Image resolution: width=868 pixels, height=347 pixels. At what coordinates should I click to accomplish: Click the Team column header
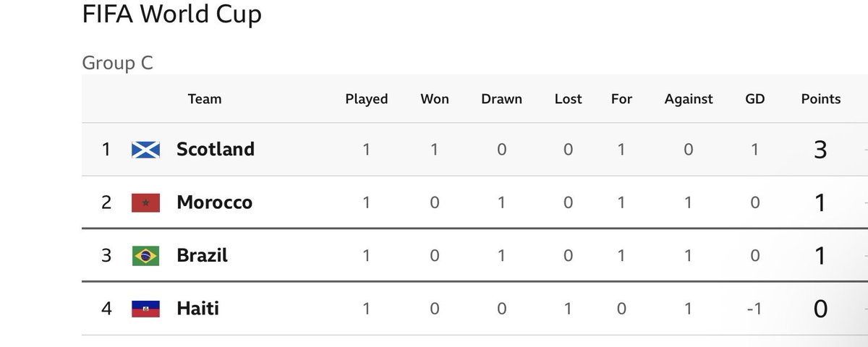[205, 99]
